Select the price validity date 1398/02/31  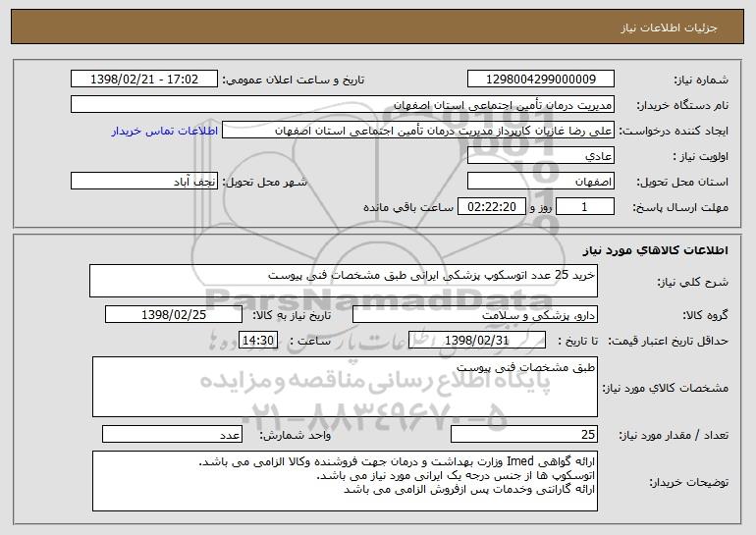(x=477, y=340)
